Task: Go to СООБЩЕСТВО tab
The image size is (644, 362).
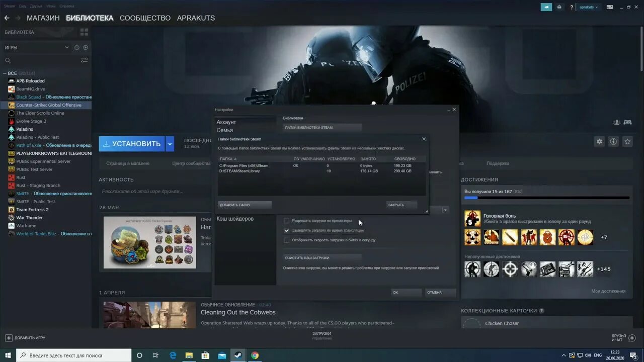Action: click(x=145, y=18)
